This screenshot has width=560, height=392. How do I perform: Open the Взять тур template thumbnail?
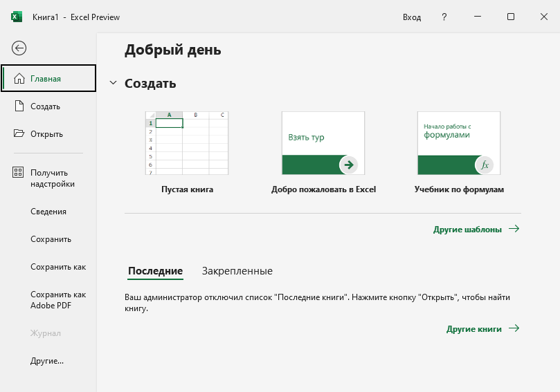[323, 143]
